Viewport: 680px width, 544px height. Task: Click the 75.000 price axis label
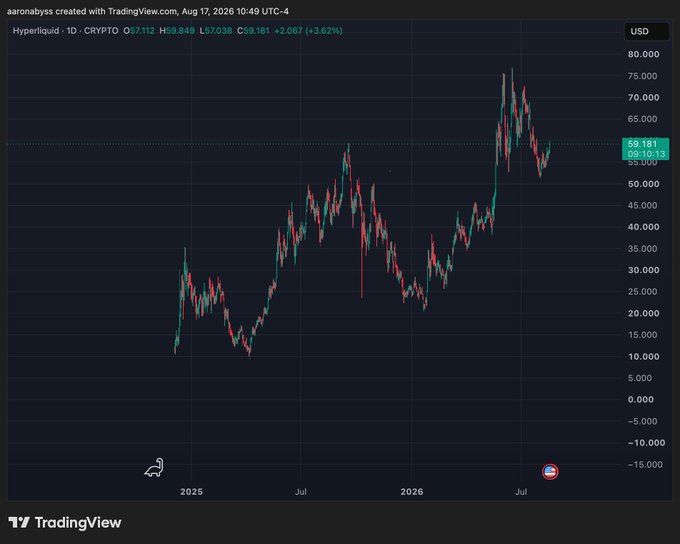pos(643,76)
